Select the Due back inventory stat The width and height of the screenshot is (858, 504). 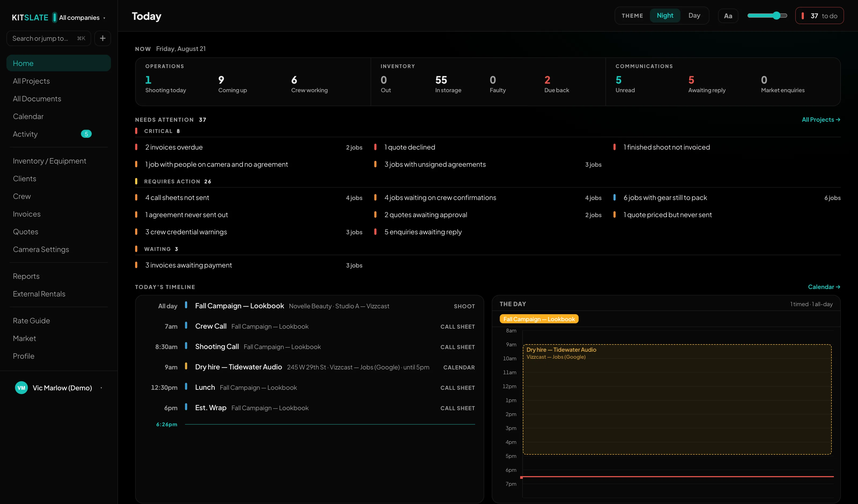coord(557,84)
